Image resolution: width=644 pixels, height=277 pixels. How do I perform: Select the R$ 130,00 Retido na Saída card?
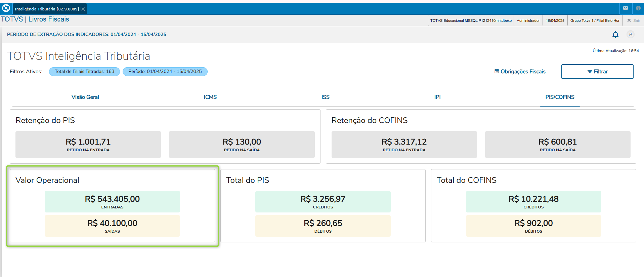click(x=242, y=145)
